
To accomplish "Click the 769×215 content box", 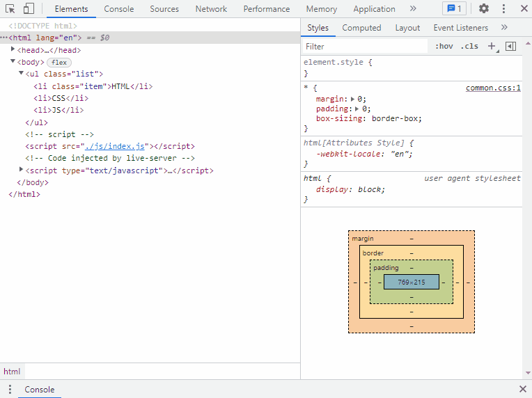I will tap(412, 282).
